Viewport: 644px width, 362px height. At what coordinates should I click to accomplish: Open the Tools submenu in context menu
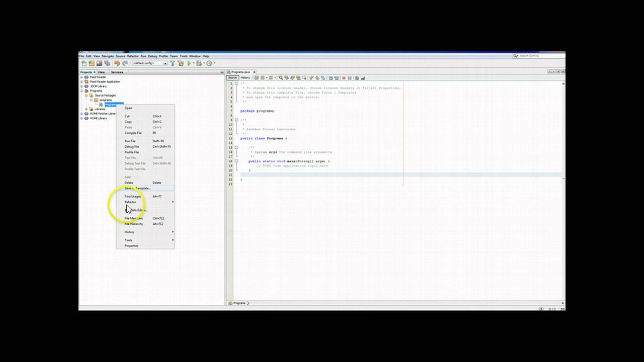145,240
